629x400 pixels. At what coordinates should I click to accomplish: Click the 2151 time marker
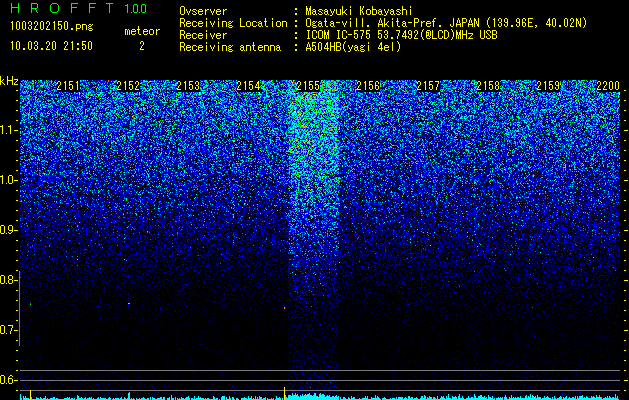pyautogui.click(x=68, y=86)
